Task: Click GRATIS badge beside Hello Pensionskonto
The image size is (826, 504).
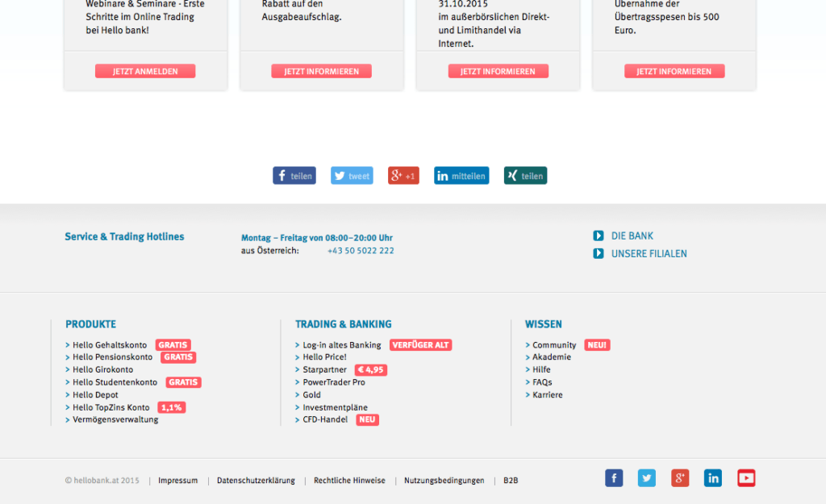Action: coord(178,357)
